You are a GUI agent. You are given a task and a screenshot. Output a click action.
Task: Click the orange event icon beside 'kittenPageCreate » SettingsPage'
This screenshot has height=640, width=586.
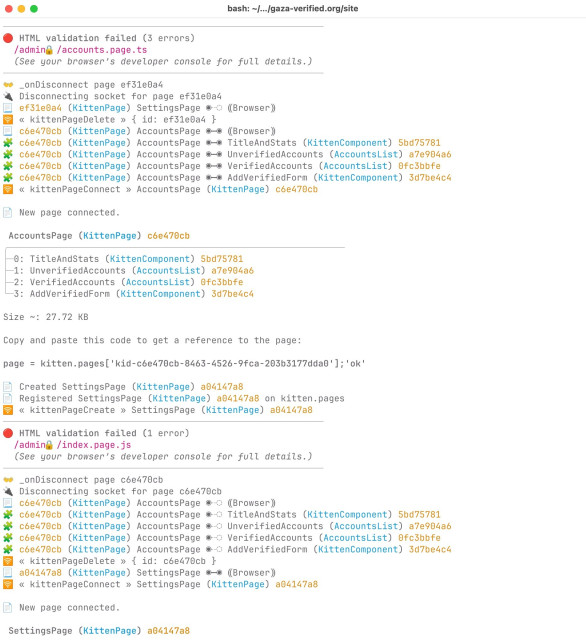point(8,410)
